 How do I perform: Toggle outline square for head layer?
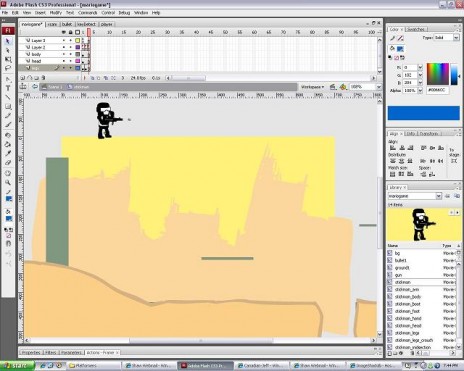pyautogui.click(x=77, y=61)
